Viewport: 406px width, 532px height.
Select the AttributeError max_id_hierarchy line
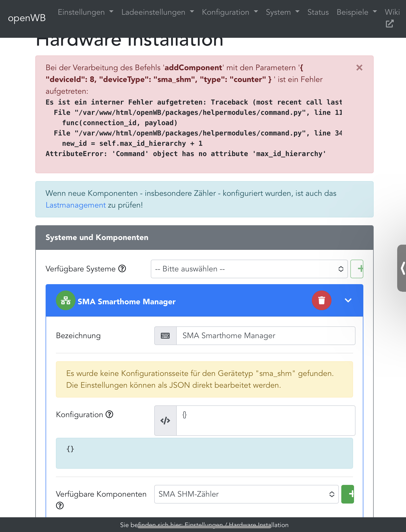[186, 154]
